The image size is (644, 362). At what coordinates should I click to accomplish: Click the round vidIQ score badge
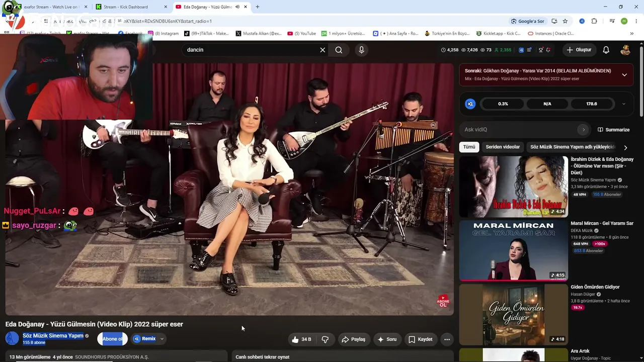tap(470, 104)
